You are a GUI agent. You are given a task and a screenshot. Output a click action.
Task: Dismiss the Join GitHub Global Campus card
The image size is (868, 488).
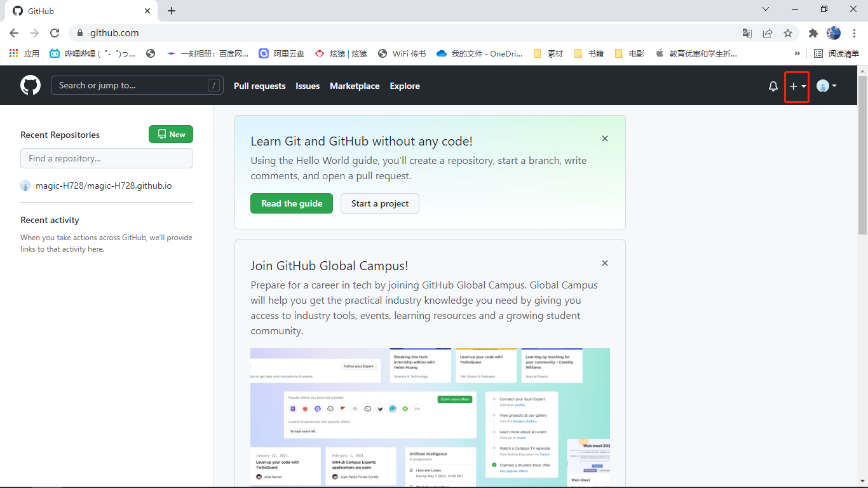pyautogui.click(x=605, y=263)
